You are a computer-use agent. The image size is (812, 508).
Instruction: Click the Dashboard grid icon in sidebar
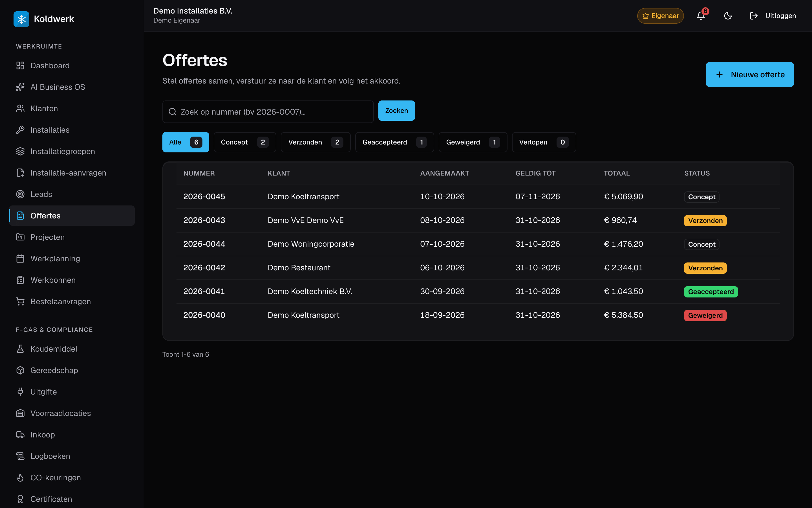pyautogui.click(x=21, y=65)
